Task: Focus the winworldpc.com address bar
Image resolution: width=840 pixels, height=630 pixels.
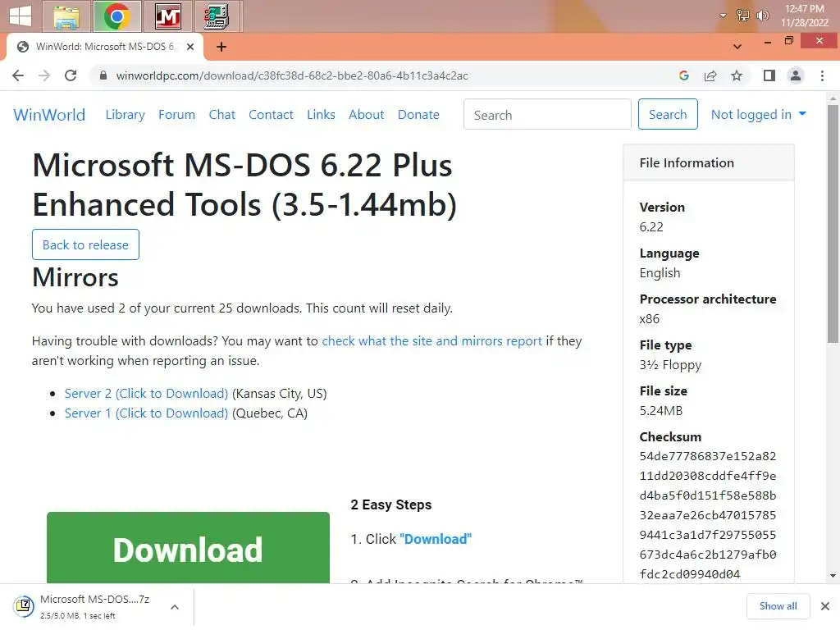Action: coord(292,75)
